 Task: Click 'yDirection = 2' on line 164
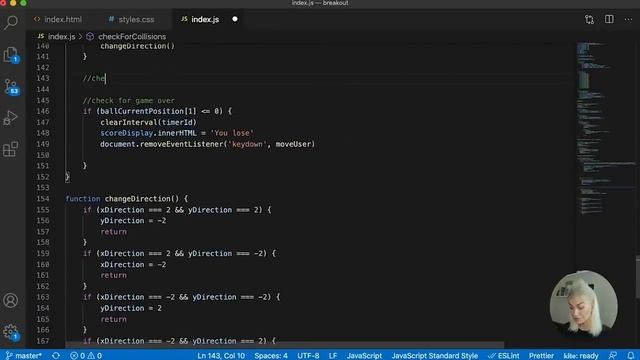[x=131, y=308]
